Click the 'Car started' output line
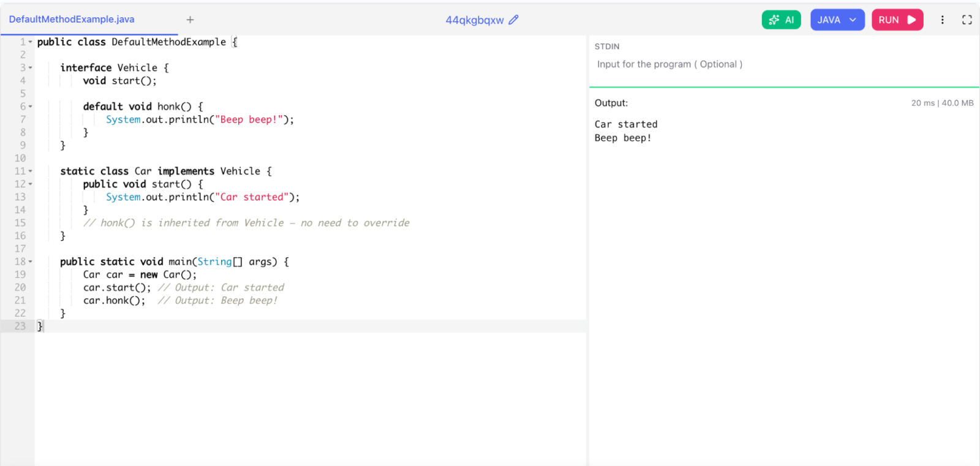This screenshot has width=980, height=466. click(x=626, y=124)
